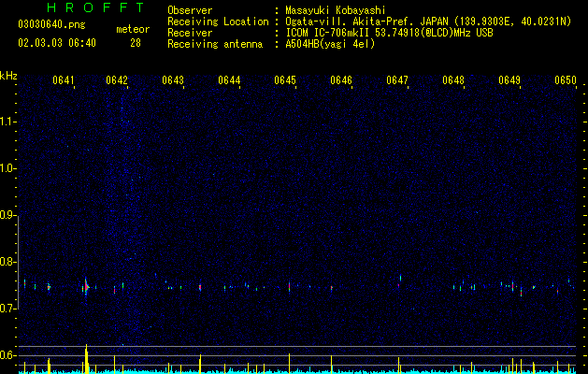This screenshot has width=588, height=374.
Task: Click the 0.8 frequency axis label
Action: click(8, 262)
